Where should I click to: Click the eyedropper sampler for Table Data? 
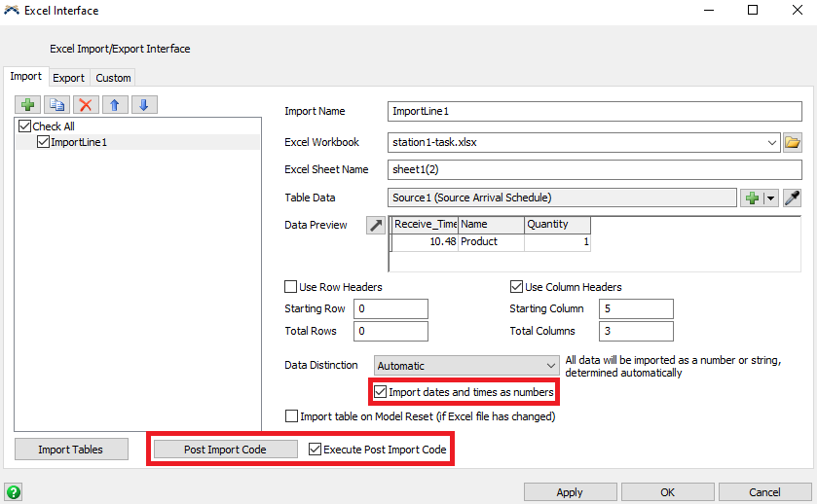tap(793, 198)
